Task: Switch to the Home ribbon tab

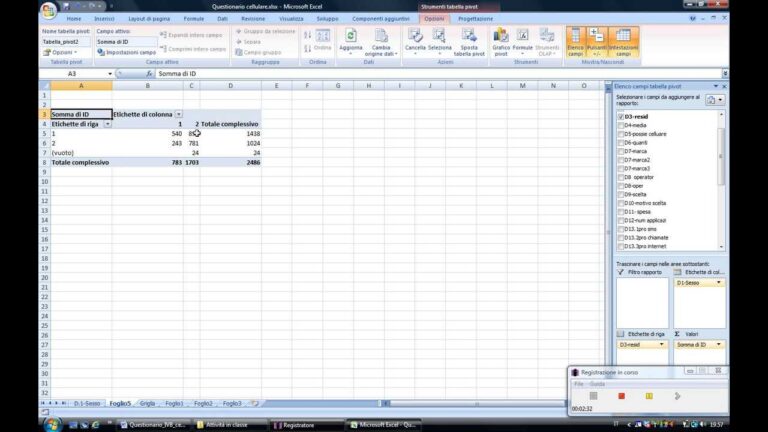Action: pos(74,19)
